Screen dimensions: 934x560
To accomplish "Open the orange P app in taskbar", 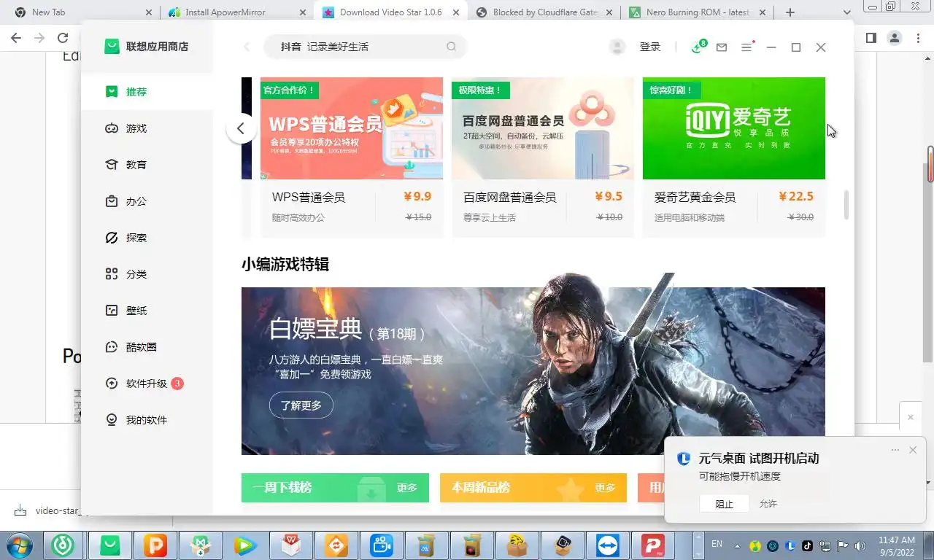I will 155,545.
